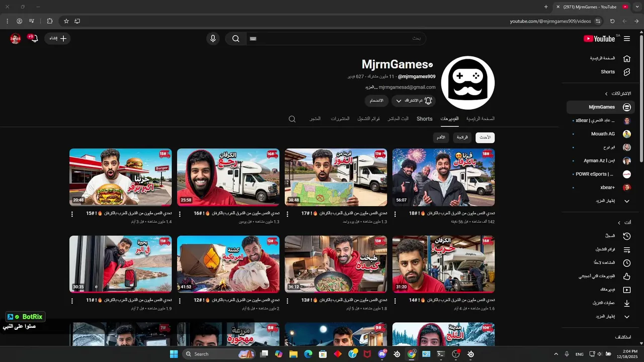Open Home from the sidebar
The image size is (644, 362).
610,58
